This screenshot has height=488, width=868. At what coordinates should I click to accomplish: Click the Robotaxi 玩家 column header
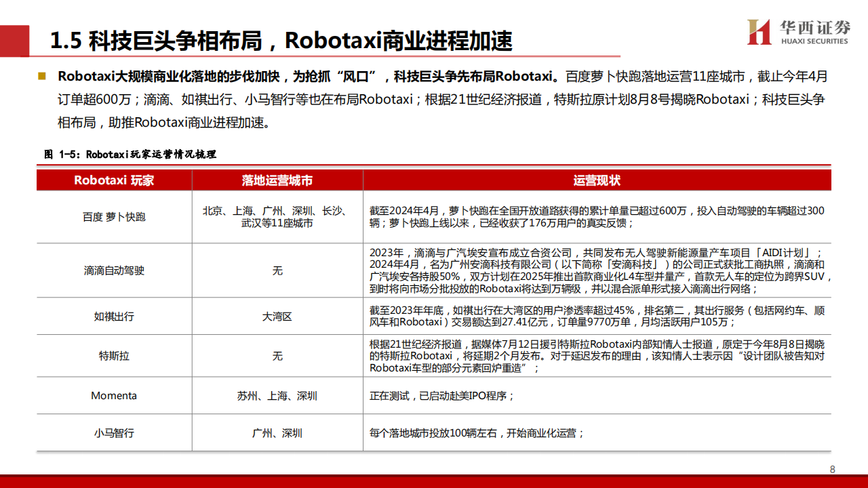coord(114,180)
